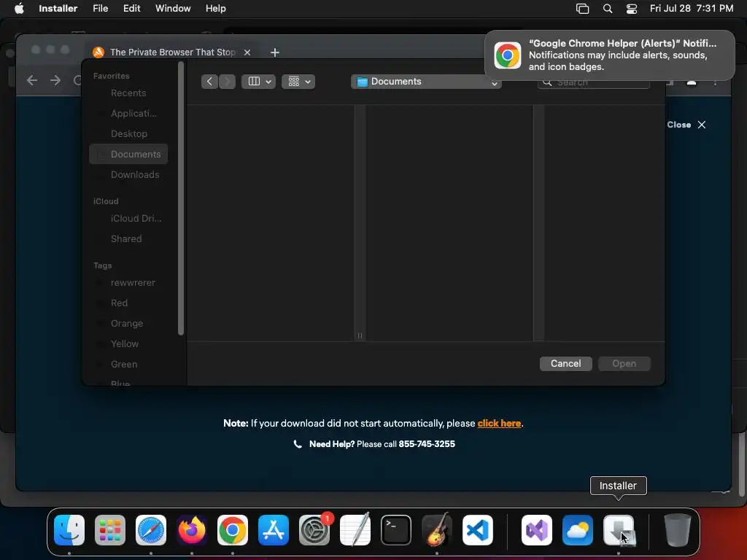This screenshot has width=747, height=560.
Task: Select iCloud Drive in the sidebar
Action: click(128, 219)
